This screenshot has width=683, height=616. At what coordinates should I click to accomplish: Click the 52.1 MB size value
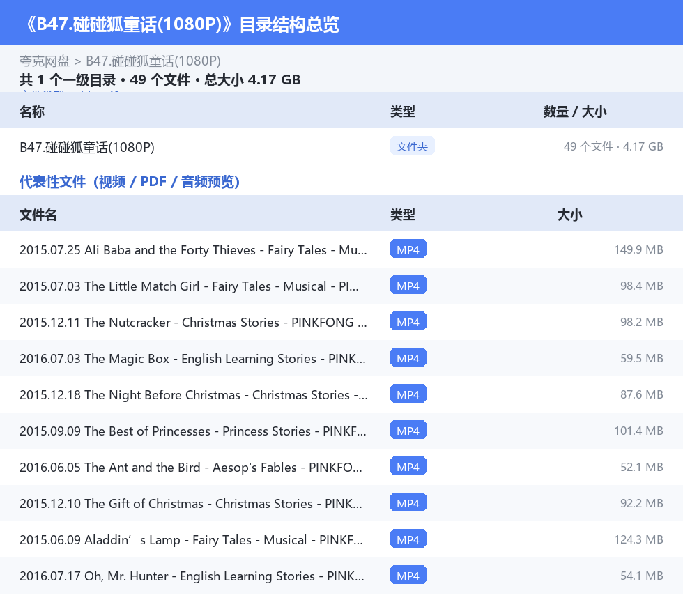(642, 467)
